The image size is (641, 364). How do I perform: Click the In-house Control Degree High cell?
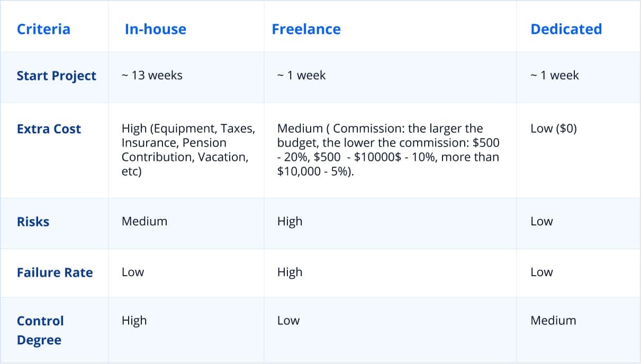click(134, 321)
